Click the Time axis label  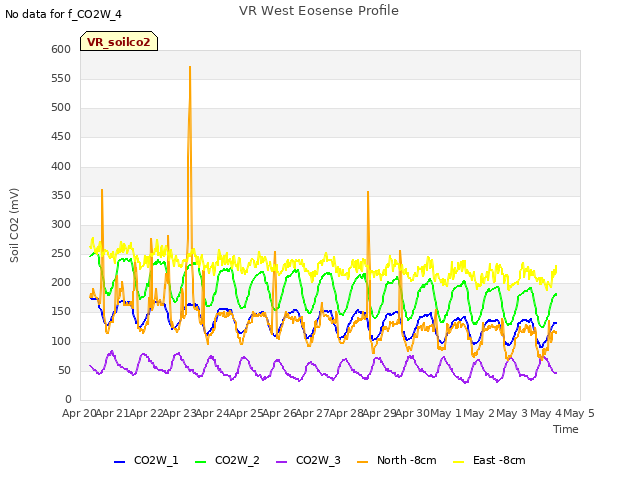566,429
